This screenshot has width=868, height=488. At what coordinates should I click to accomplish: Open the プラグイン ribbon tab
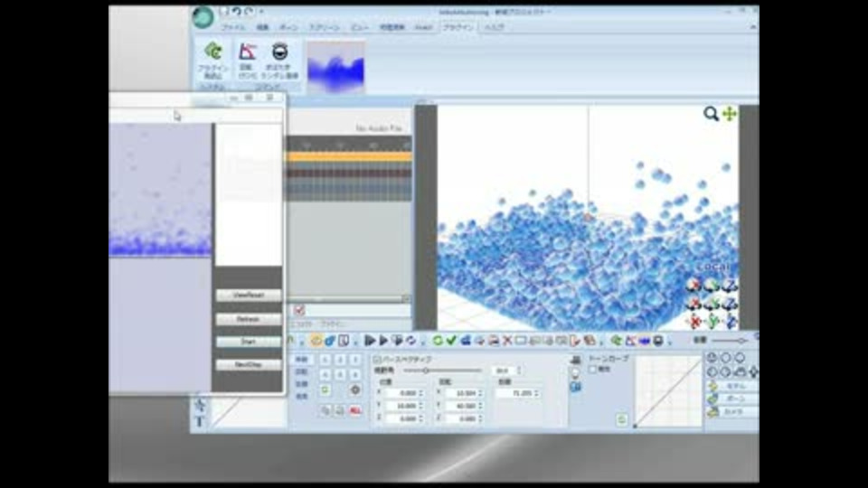(458, 27)
